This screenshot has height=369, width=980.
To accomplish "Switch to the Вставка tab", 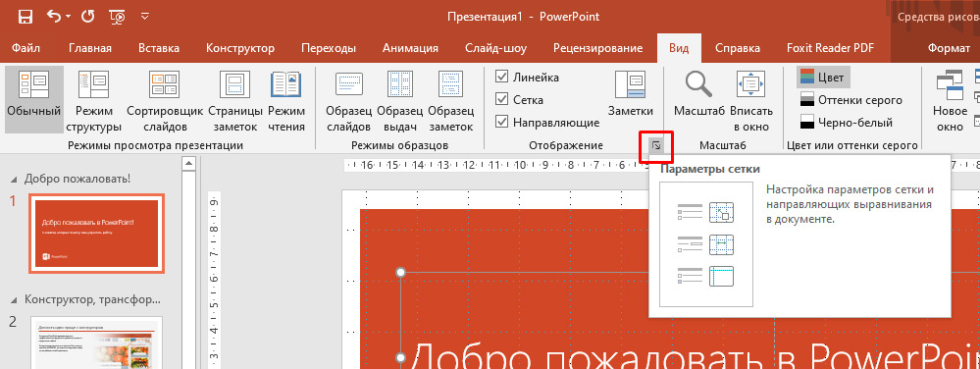I will (x=159, y=48).
